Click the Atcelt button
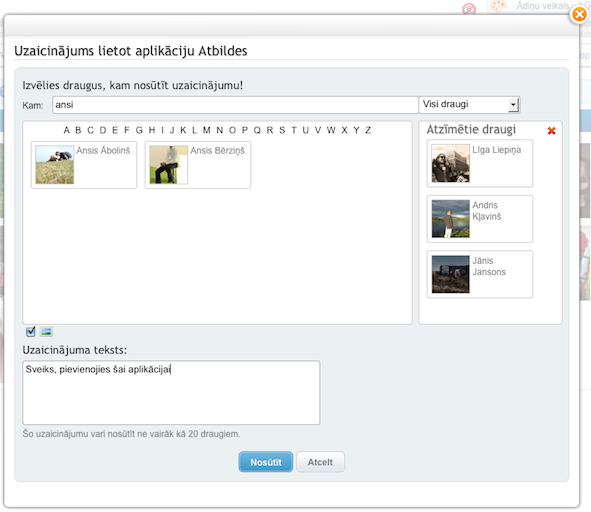Viewport: 591px width, 512px height. (320, 462)
